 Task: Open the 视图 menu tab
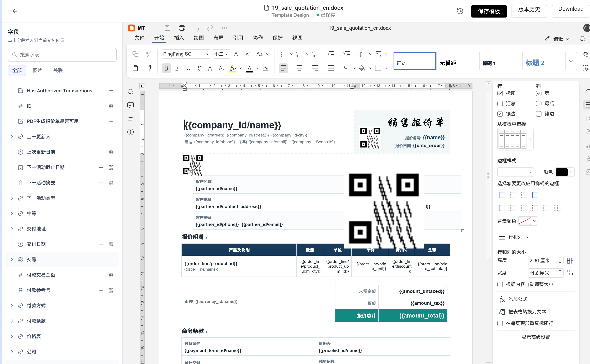click(x=297, y=38)
